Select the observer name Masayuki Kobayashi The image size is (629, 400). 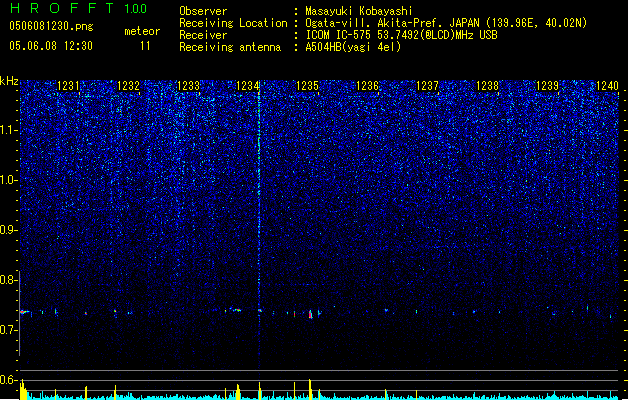click(359, 11)
